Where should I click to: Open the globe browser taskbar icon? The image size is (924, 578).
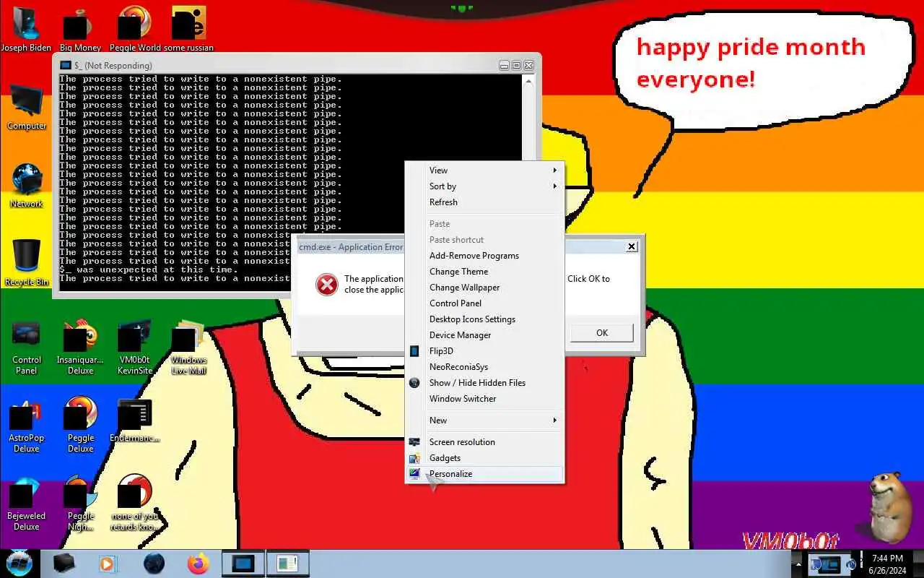tap(154, 564)
